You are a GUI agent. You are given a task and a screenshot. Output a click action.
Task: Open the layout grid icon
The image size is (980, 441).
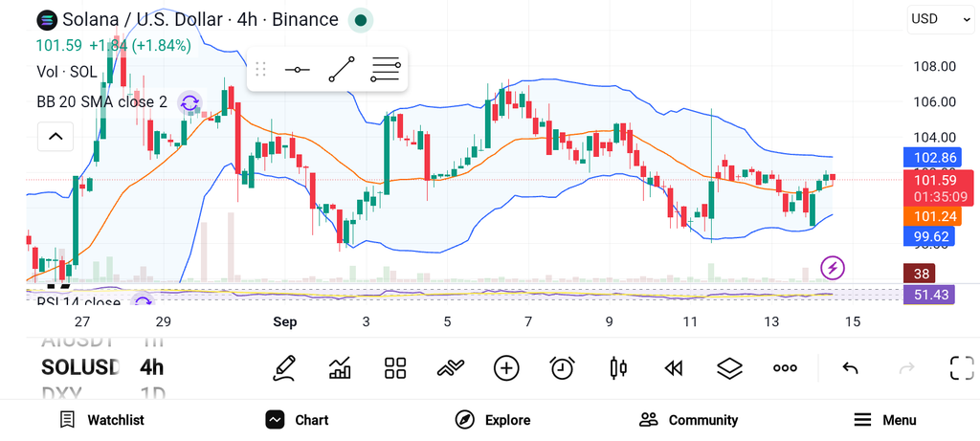395,368
